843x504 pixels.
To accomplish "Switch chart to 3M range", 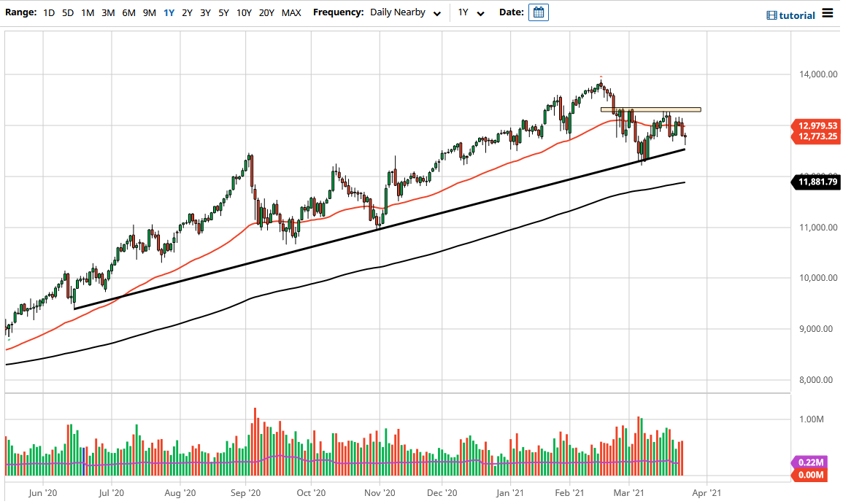I will point(108,12).
